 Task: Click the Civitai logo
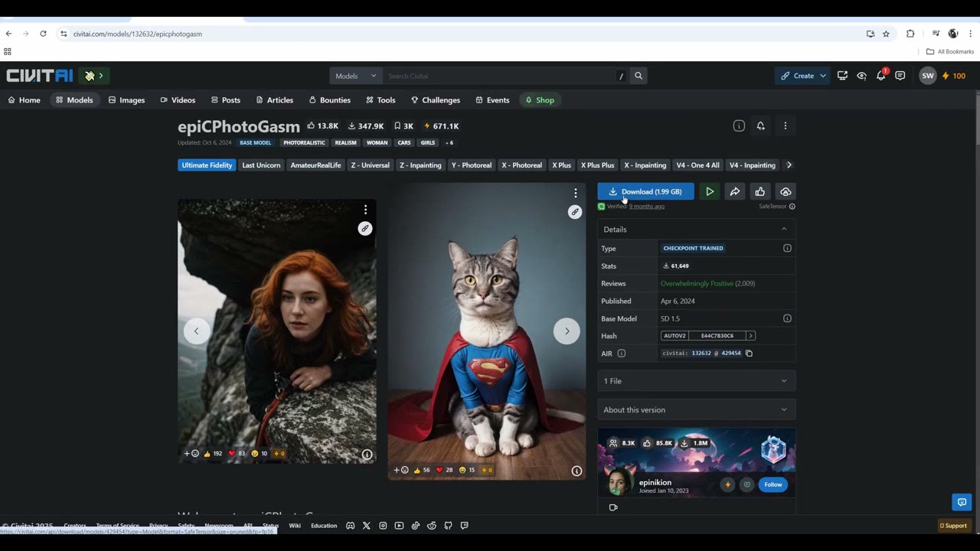(x=40, y=76)
